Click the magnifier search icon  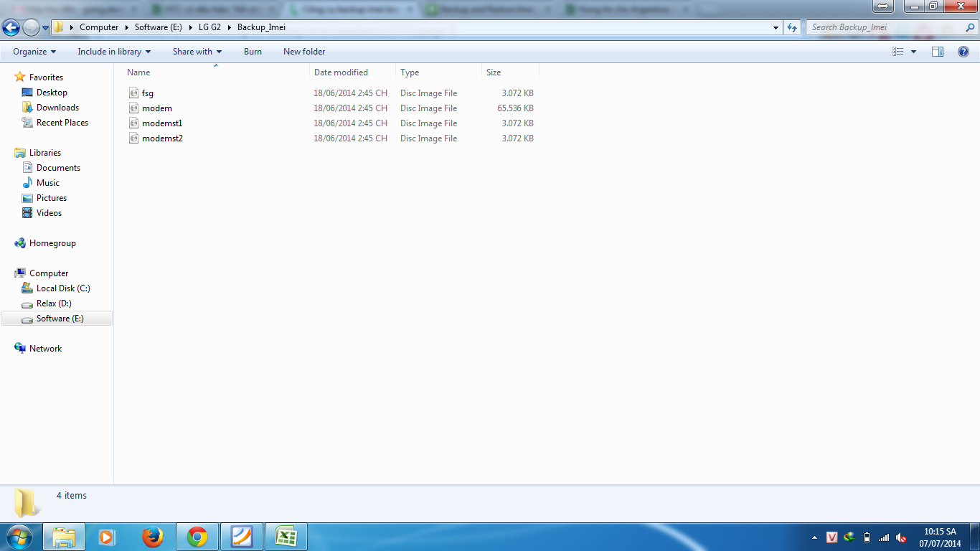970,27
